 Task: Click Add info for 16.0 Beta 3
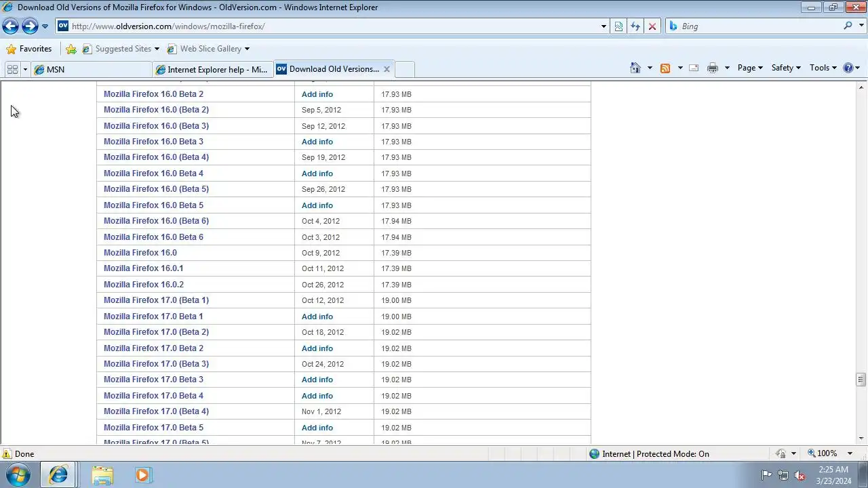317,142
